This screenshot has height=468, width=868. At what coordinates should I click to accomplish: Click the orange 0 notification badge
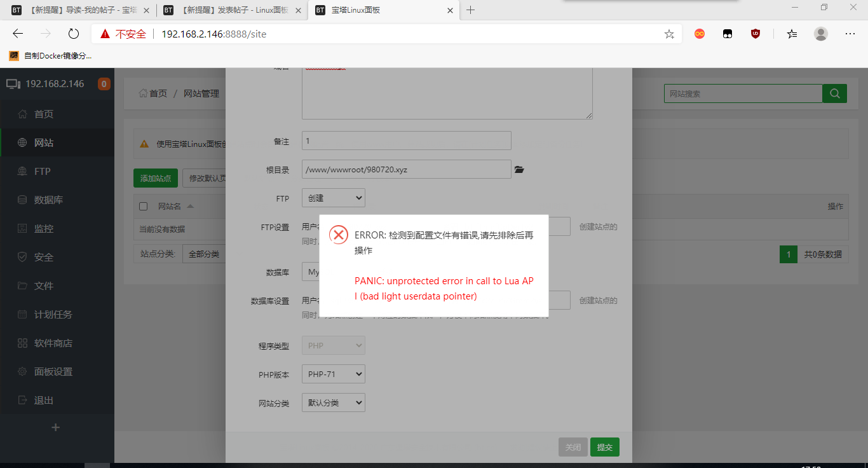[x=104, y=84]
